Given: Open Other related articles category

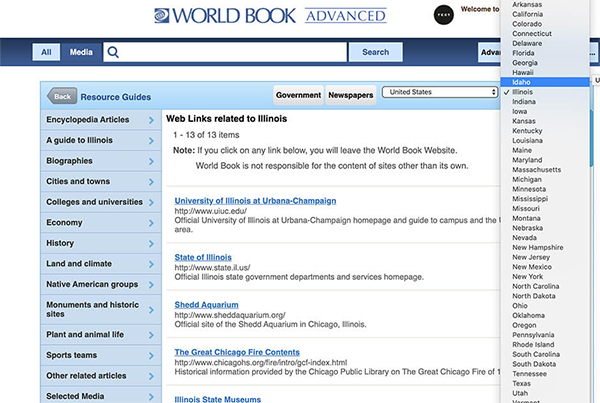Looking at the screenshot, I should [x=101, y=376].
